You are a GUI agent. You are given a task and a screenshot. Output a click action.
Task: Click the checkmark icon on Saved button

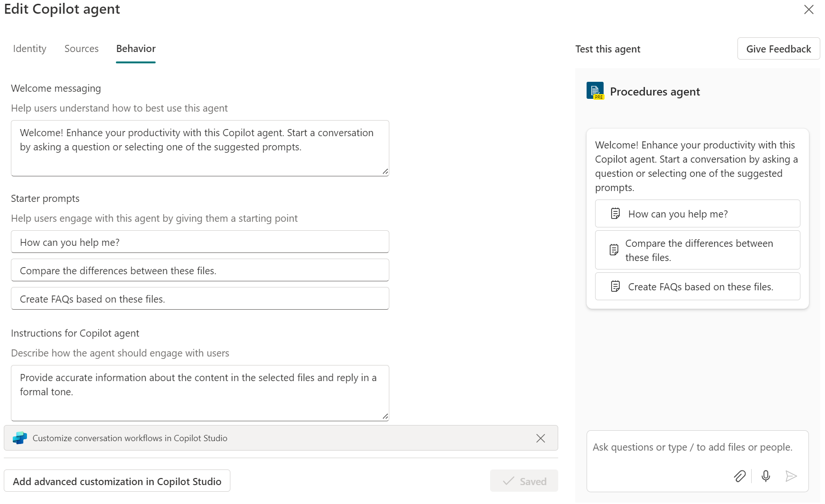(509, 481)
